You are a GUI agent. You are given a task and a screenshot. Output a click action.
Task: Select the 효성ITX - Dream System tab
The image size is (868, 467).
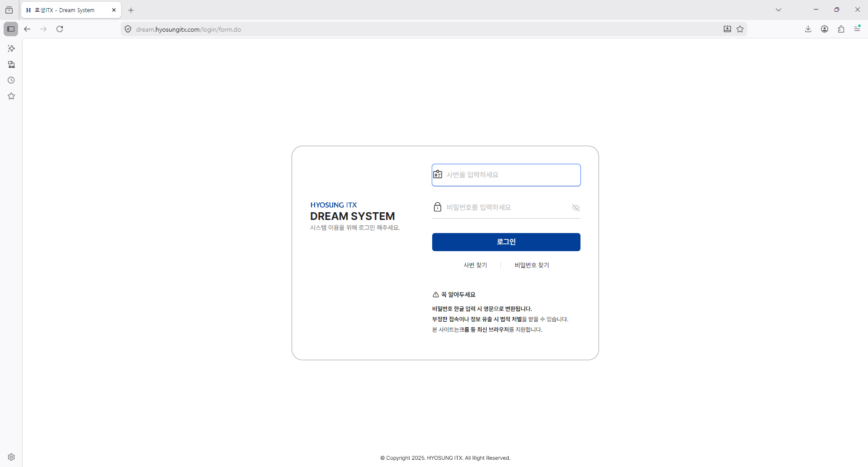71,10
